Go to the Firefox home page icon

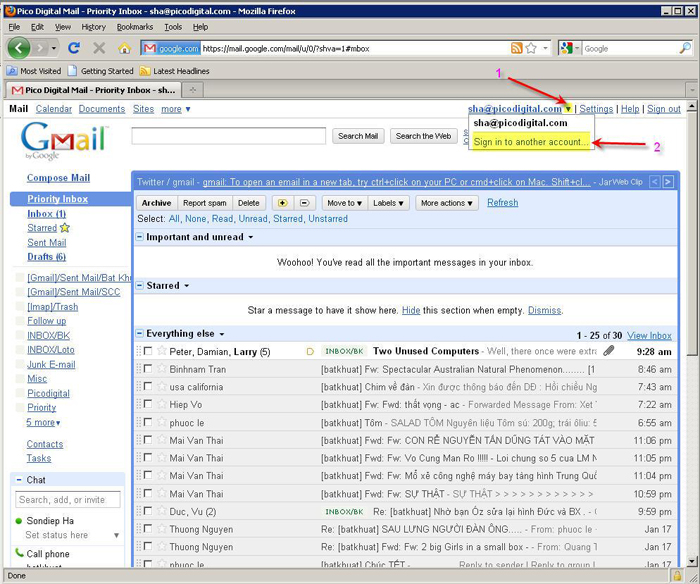coord(125,48)
